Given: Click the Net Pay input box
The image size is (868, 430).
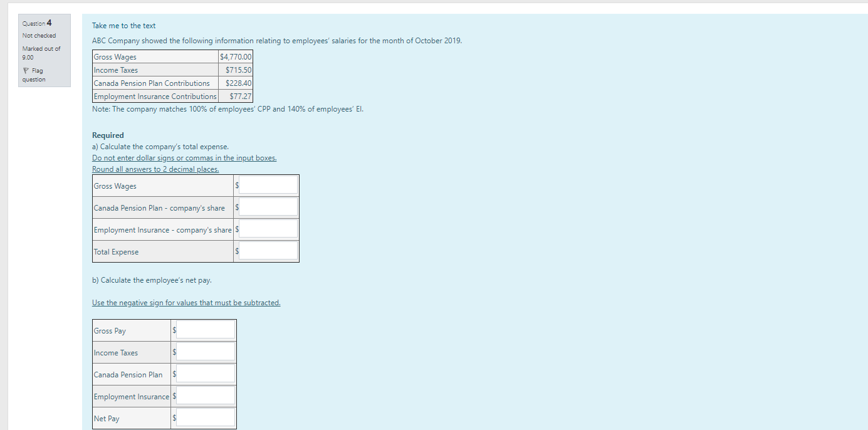Looking at the screenshot, I should tap(204, 417).
